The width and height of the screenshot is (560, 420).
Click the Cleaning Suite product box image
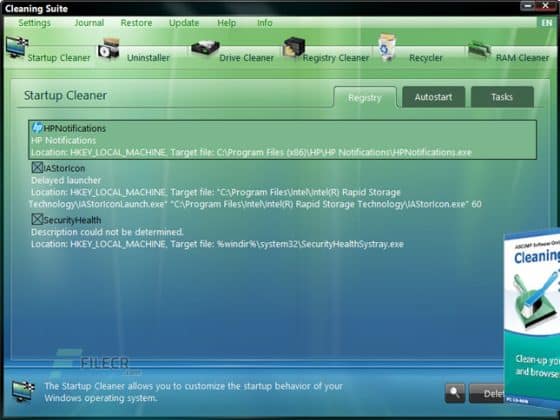pos(532,319)
